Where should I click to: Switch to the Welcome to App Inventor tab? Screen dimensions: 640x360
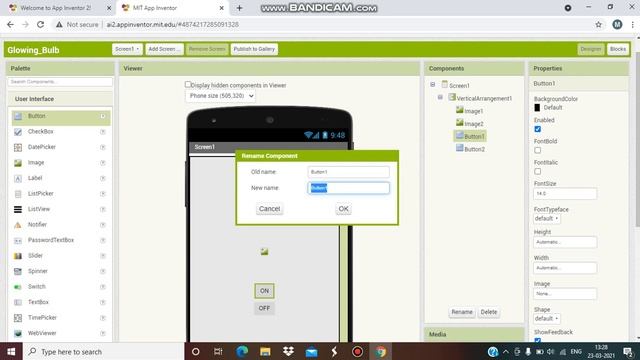[x=56, y=8]
